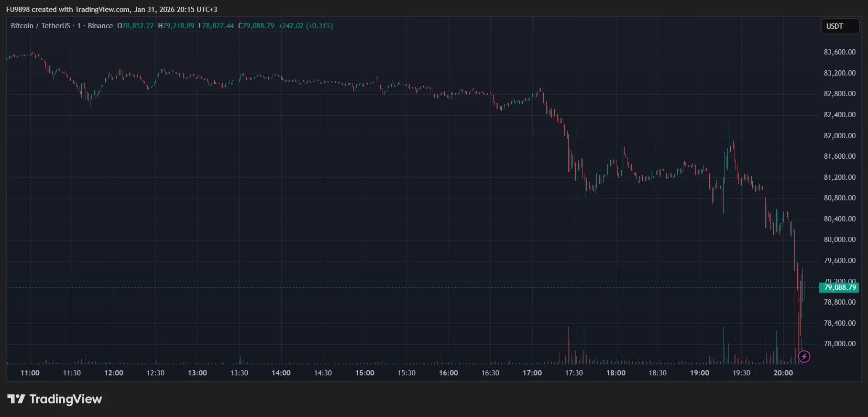
Task: Click the 78,000.00 price scale label
Action: point(839,344)
